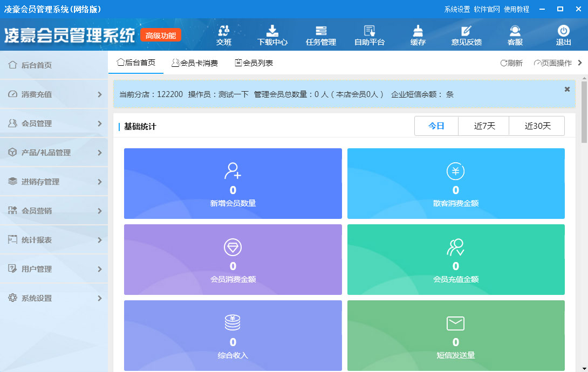Click the stack icon beside 进销存管理
This screenshot has width=588, height=372.
(12, 181)
